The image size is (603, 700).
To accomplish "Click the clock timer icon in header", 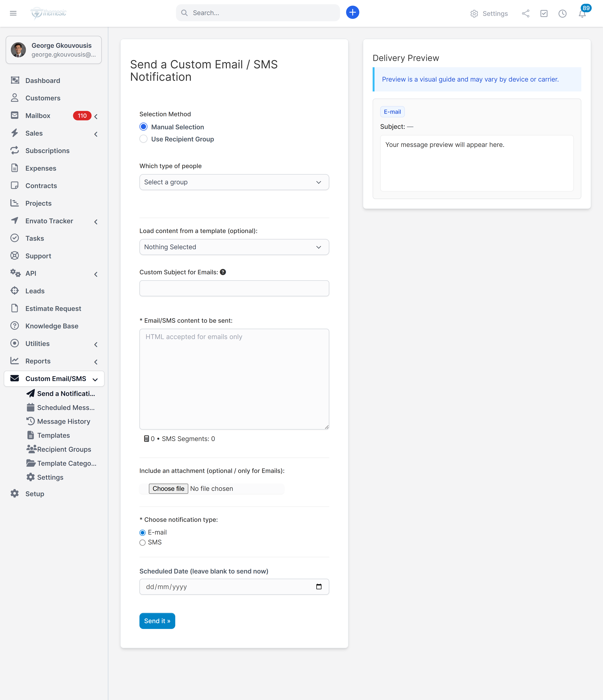I will point(562,14).
